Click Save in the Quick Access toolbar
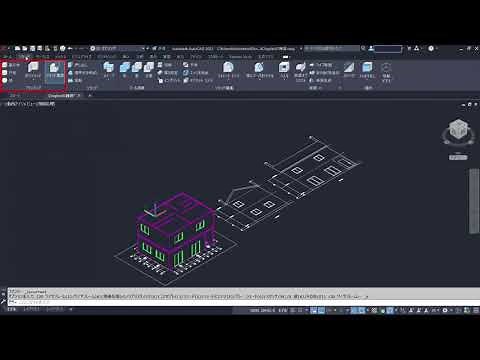Viewport: 480px width, 360px height. 32,48
